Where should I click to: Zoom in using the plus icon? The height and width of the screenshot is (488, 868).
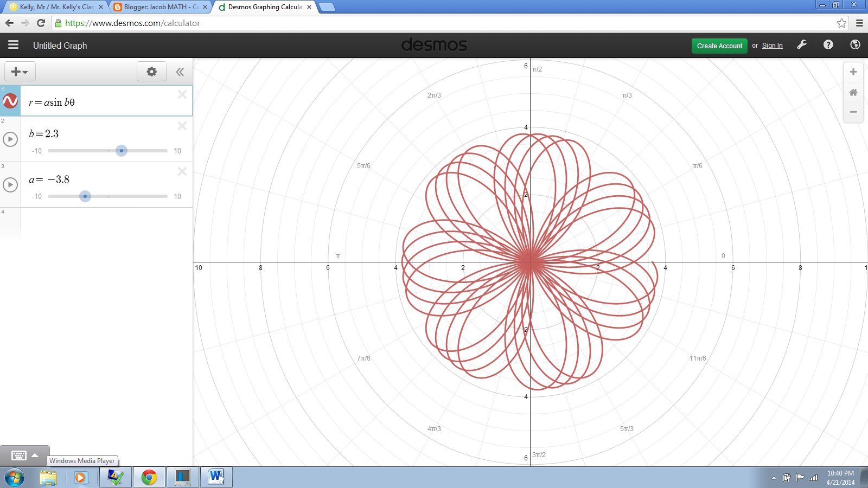point(853,71)
